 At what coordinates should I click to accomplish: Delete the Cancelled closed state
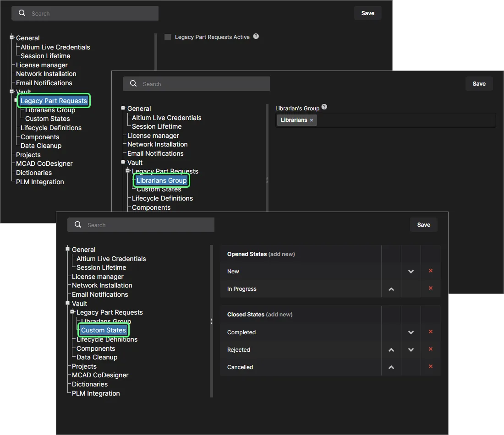[x=430, y=367]
